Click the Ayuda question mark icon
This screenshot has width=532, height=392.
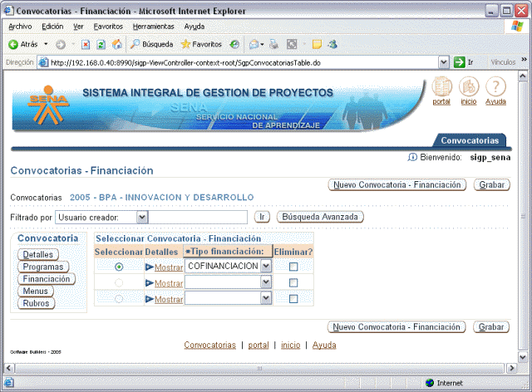click(x=495, y=86)
